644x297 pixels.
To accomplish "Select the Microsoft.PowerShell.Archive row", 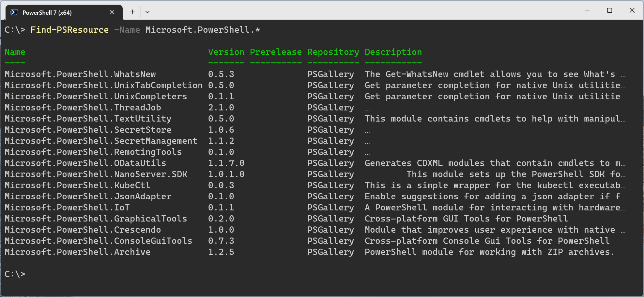I will [77, 252].
